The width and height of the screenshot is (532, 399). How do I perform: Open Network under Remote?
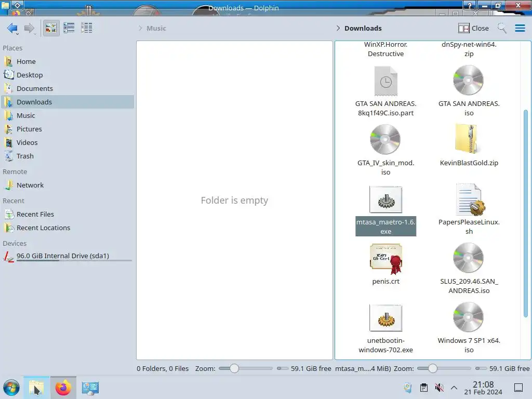pyautogui.click(x=68, y=185)
